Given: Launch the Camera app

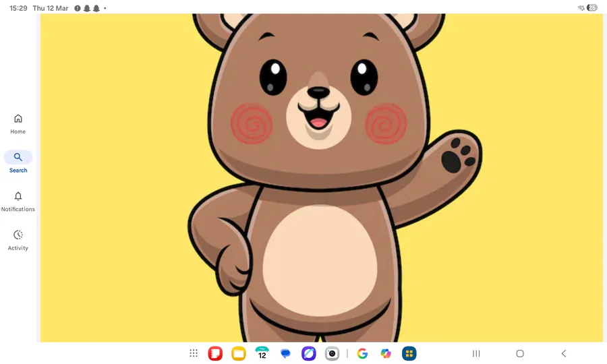Looking at the screenshot, I should [x=332, y=354].
